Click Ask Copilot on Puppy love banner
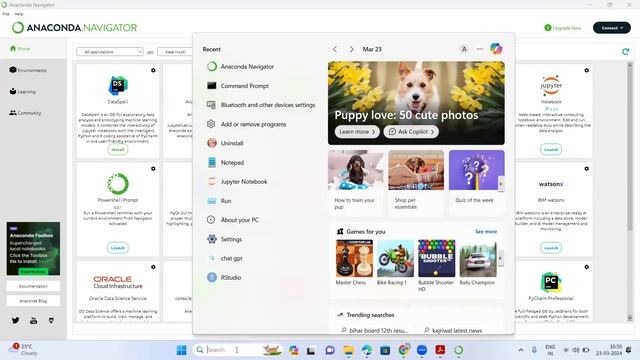The height and width of the screenshot is (360, 640). click(x=411, y=132)
